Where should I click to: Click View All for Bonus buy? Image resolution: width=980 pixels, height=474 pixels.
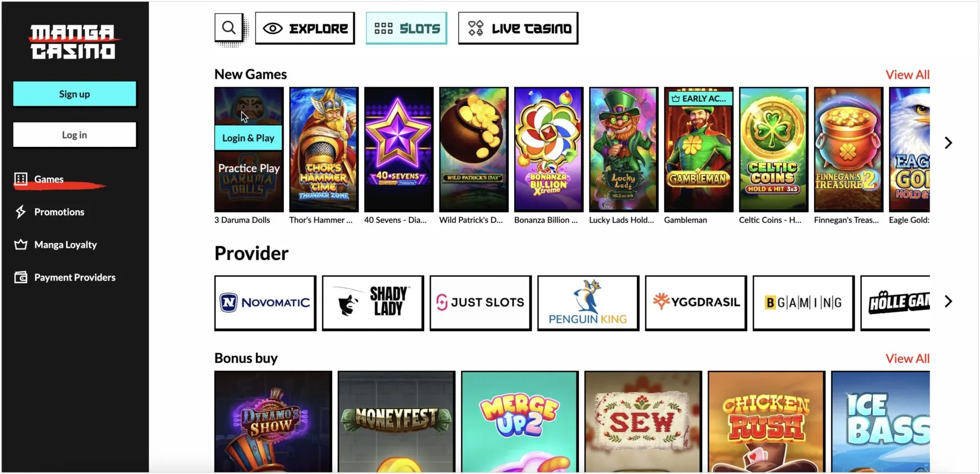[908, 359]
